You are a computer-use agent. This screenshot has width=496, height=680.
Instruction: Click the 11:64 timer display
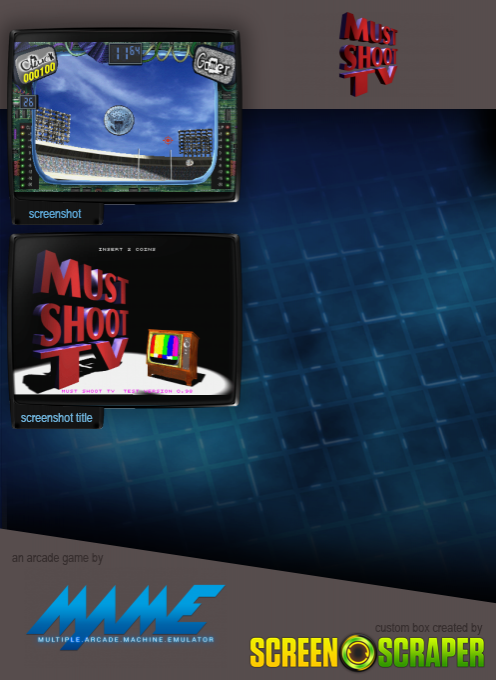(125, 53)
